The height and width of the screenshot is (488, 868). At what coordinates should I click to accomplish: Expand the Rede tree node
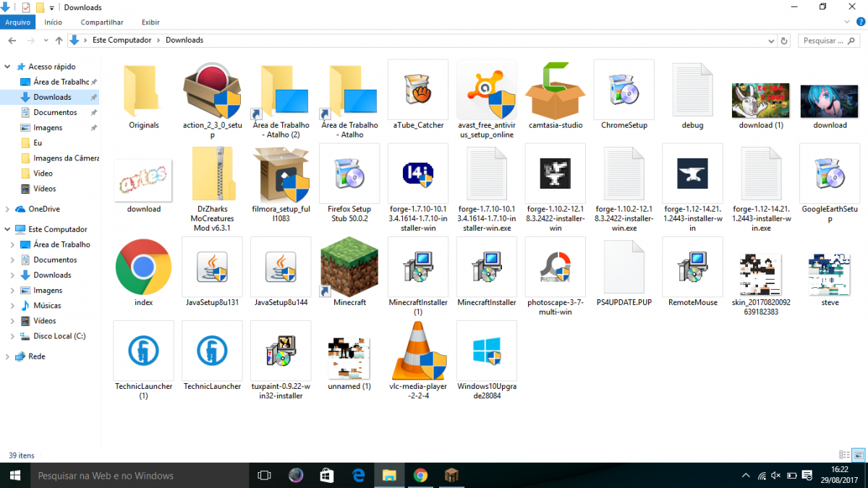click(x=7, y=356)
